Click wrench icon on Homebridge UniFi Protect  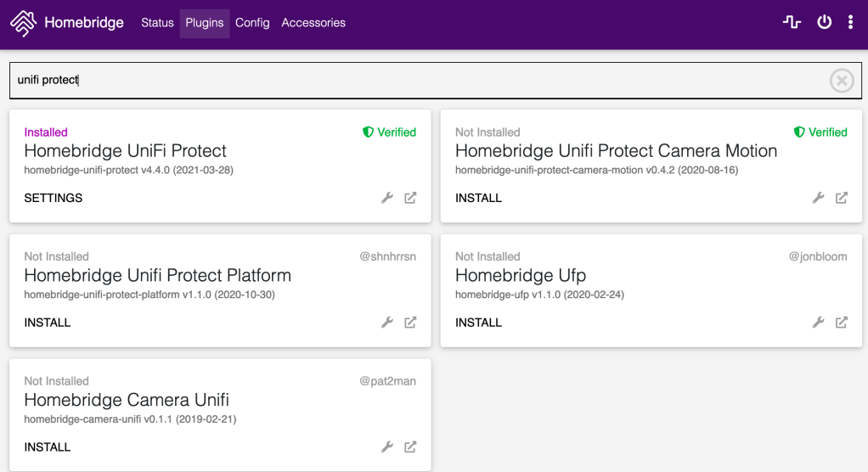[x=387, y=198]
